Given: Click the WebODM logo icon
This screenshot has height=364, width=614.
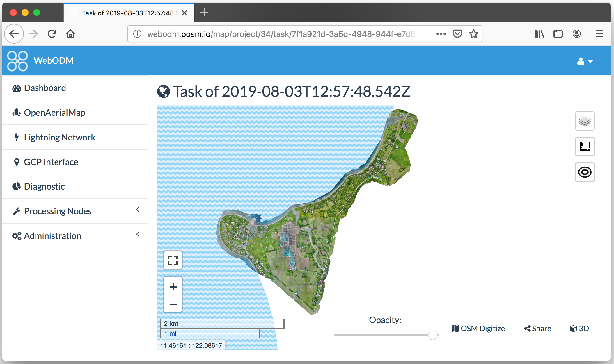Looking at the screenshot, I should click(x=17, y=61).
